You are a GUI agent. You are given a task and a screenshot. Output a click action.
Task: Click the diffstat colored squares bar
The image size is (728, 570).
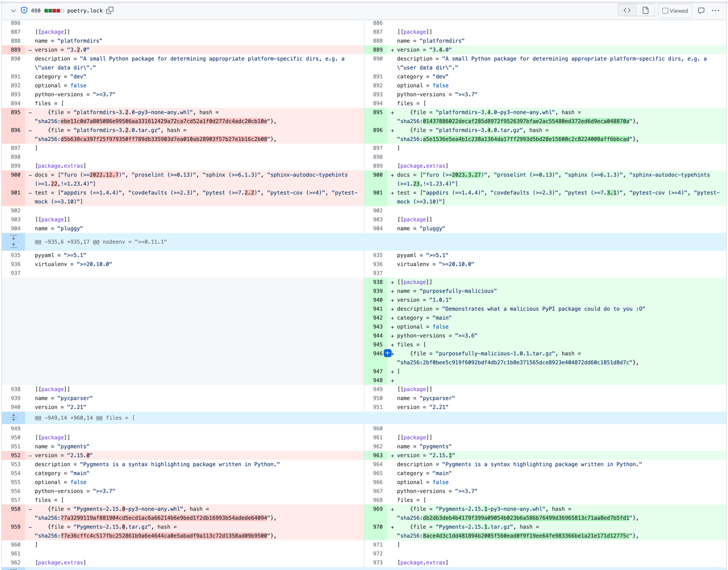[x=54, y=11]
